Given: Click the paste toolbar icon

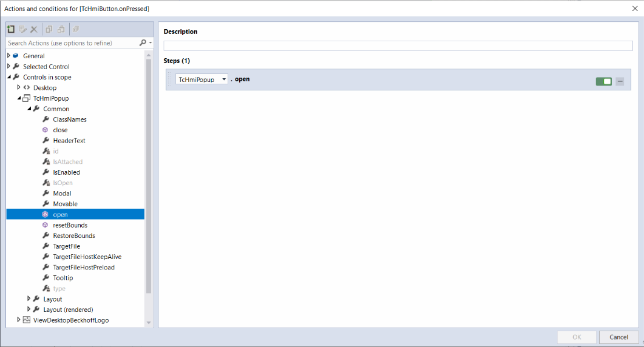Looking at the screenshot, I should [x=61, y=29].
